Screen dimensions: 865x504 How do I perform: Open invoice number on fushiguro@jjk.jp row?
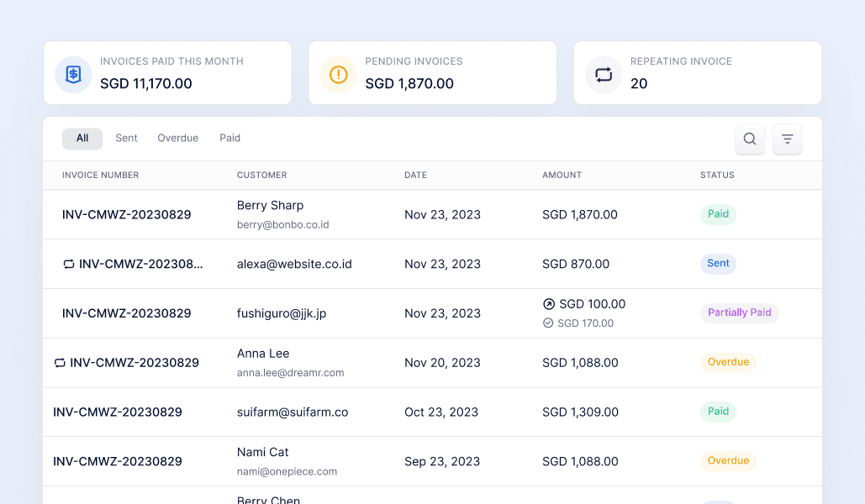click(x=126, y=313)
